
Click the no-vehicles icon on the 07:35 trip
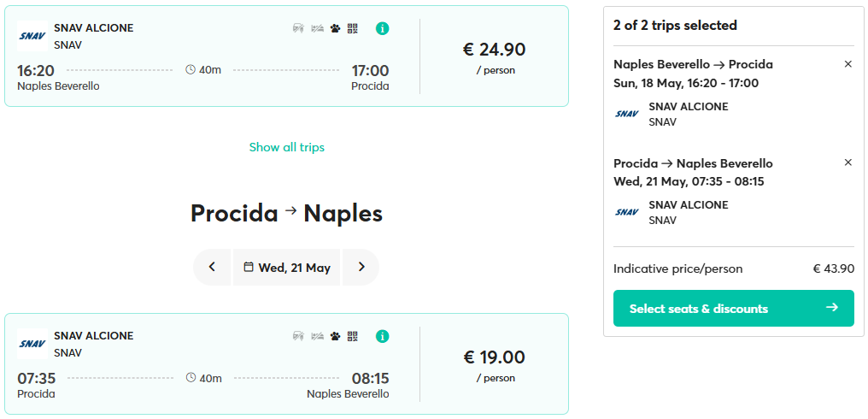tap(299, 336)
